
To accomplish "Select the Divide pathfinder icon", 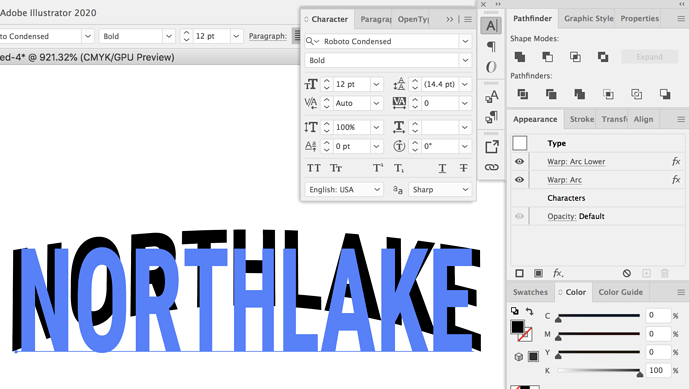I will [523, 94].
